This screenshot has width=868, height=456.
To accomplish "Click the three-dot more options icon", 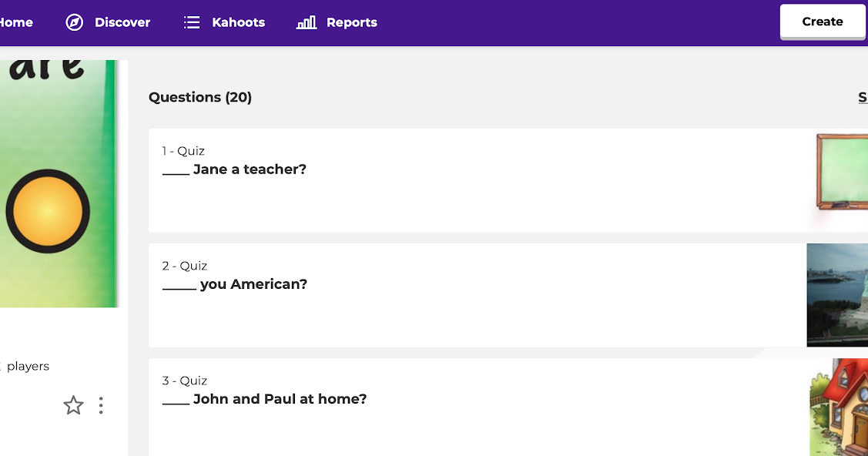I will (100, 405).
